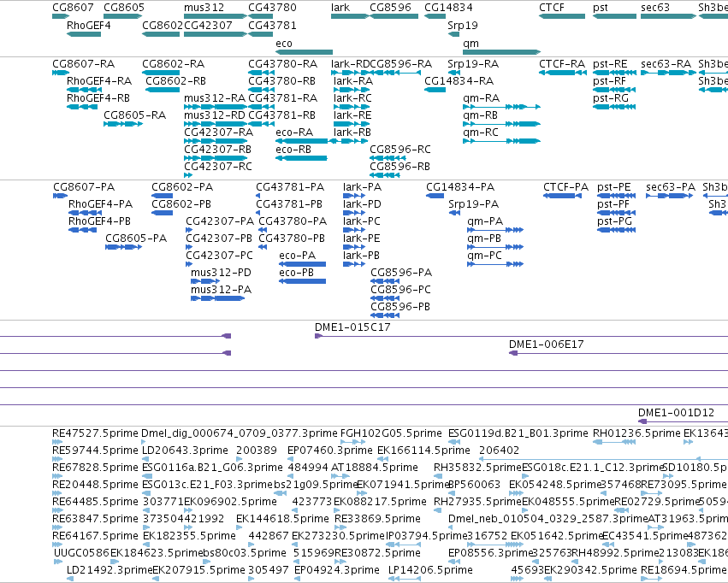Click the eco-RB transcript label
This screenshot has width=728, height=583.
click(293, 150)
